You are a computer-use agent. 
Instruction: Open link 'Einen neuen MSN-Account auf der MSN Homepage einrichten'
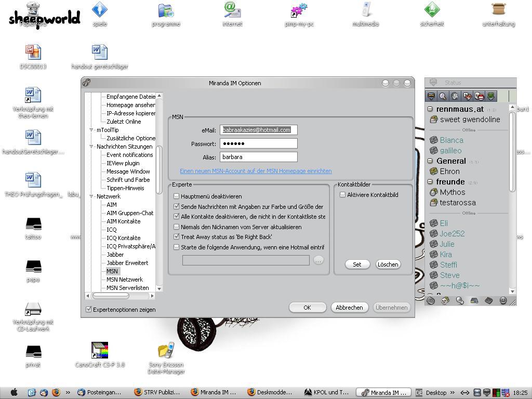coord(256,171)
